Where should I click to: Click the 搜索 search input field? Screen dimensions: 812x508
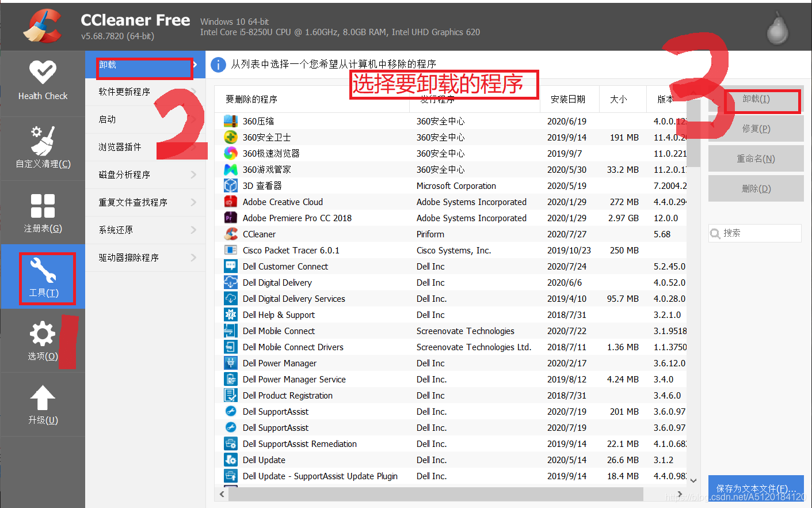(x=755, y=233)
